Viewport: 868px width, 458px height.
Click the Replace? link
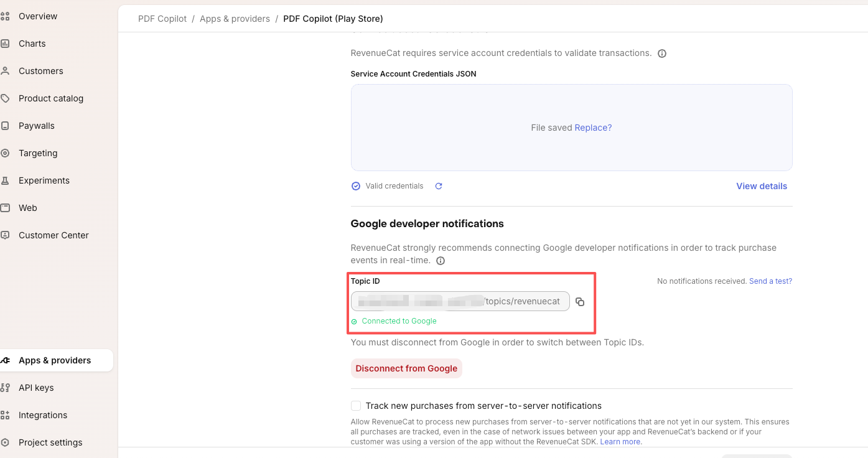[593, 128]
